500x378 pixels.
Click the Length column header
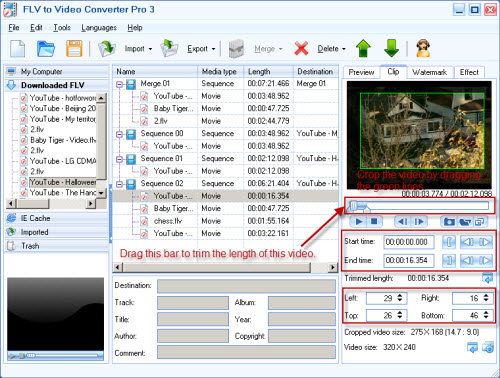268,72
